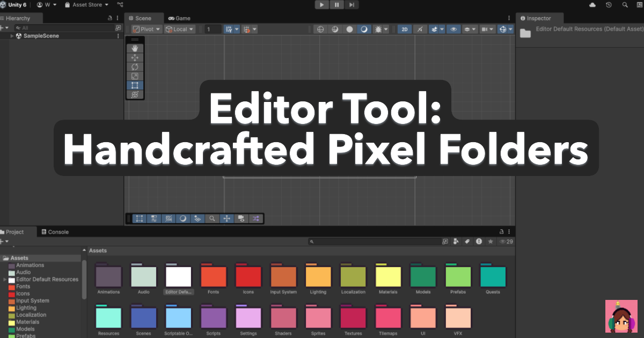Toggle hidden packages visibility count
The width and height of the screenshot is (644, 338).
pyautogui.click(x=506, y=242)
